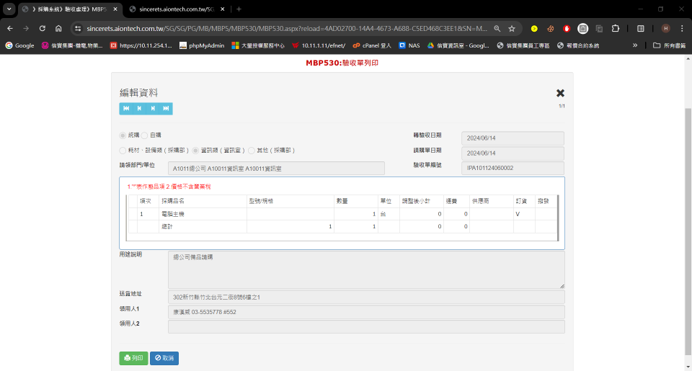This screenshot has width=692, height=371.
Task: Click the green 列印 print button
Action: coord(133,358)
